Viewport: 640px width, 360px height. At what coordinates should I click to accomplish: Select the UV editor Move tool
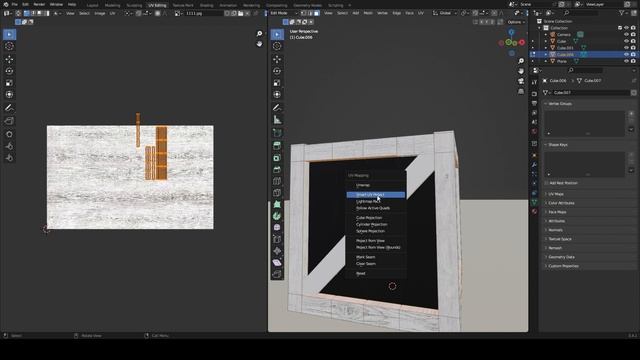(9, 59)
